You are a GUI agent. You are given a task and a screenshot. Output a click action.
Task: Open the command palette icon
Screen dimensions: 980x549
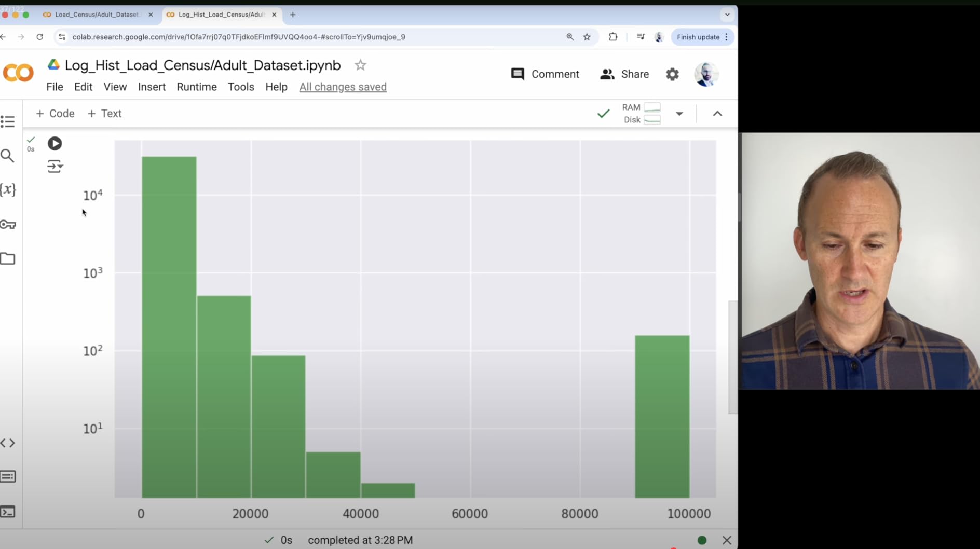tap(8, 476)
